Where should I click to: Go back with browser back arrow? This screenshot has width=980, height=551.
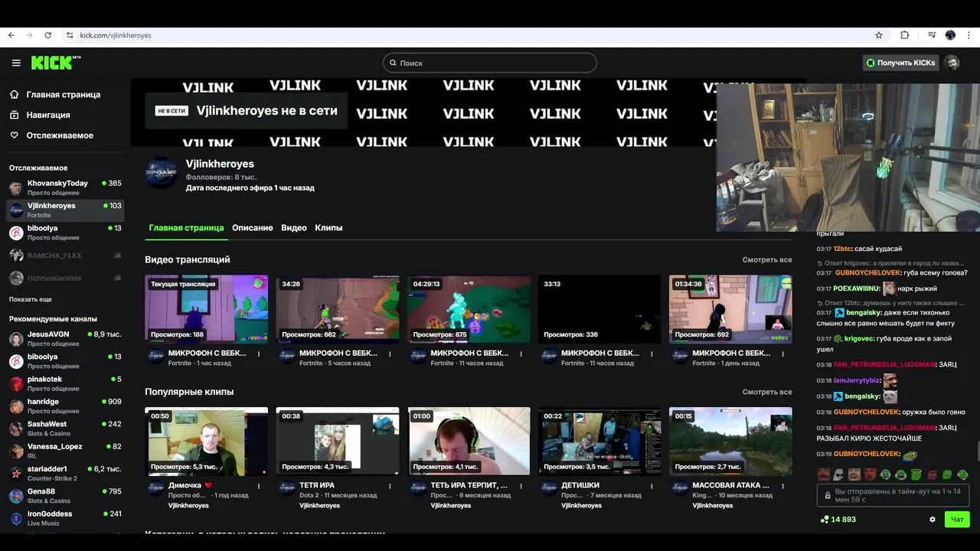click(11, 35)
